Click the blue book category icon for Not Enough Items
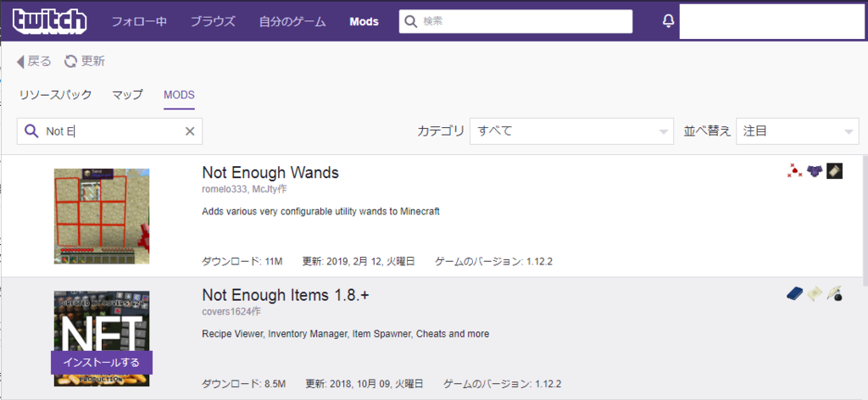 point(794,294)
